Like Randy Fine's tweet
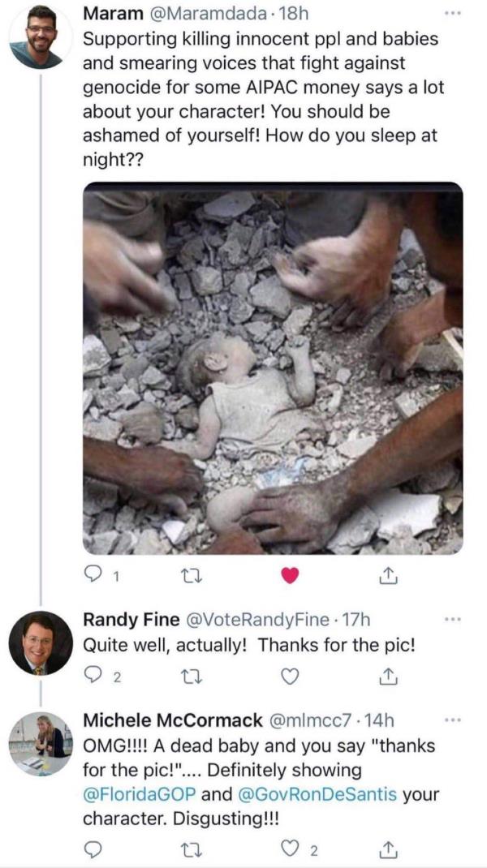 (290, 676)
